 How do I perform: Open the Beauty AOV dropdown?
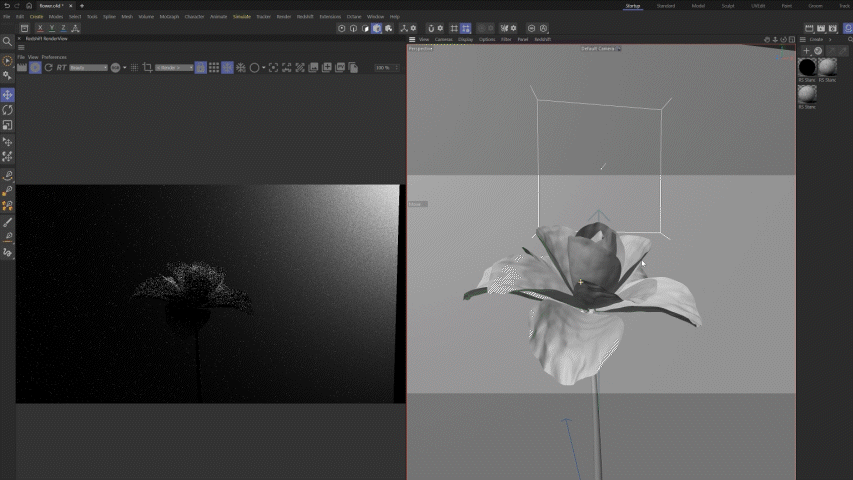pos(88,67)
